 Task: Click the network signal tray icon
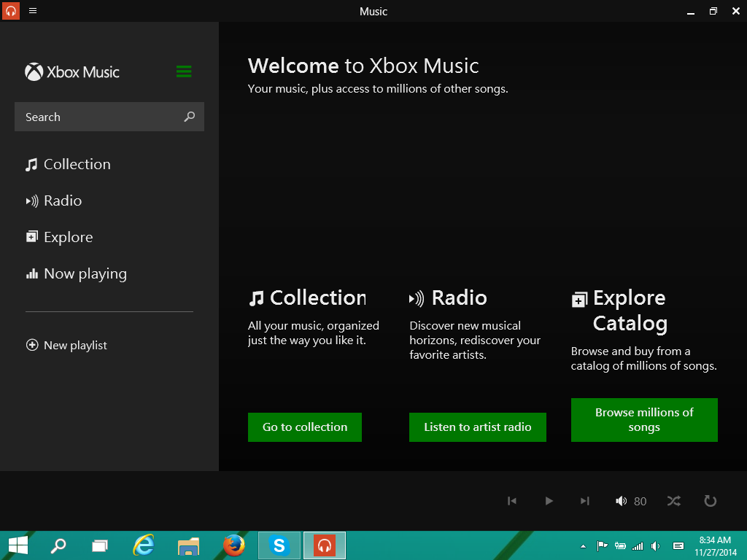[638, 546]
